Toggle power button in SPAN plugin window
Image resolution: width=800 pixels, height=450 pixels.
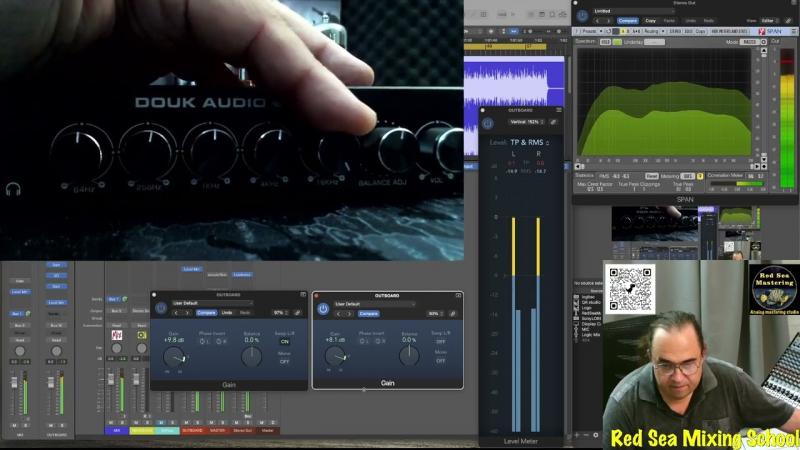coord(582,16)
